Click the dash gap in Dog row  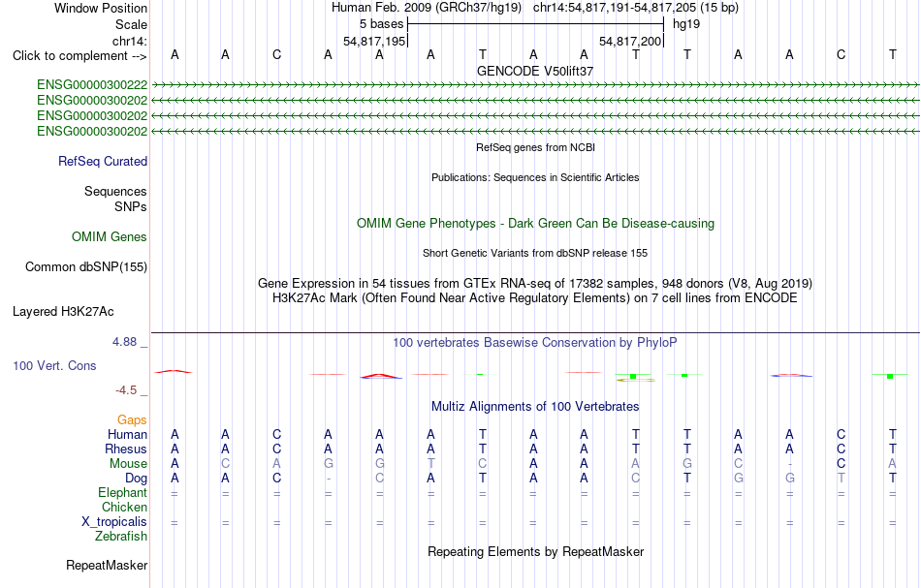tap(329, 479)
